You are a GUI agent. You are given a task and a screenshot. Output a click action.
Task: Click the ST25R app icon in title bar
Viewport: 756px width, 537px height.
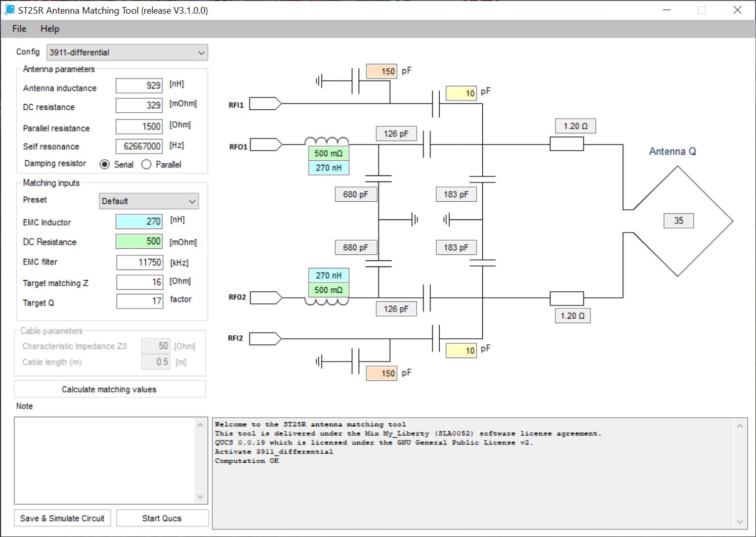[x=9, y=10]
